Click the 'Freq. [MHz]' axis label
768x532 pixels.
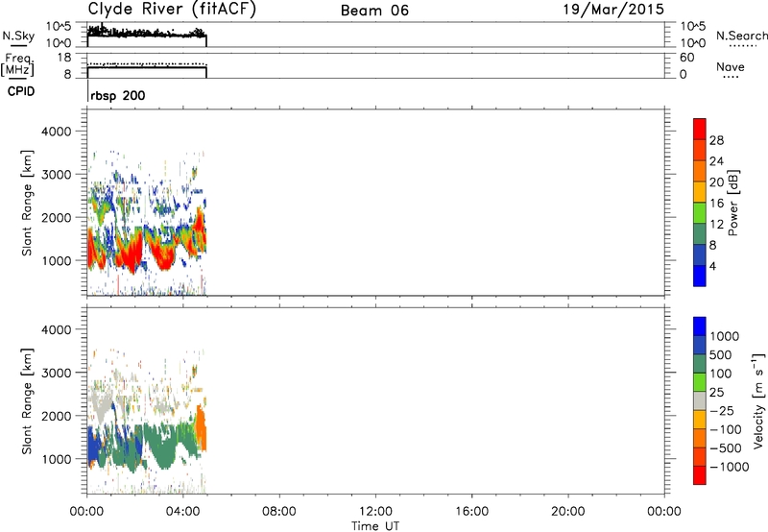point(17,64)
